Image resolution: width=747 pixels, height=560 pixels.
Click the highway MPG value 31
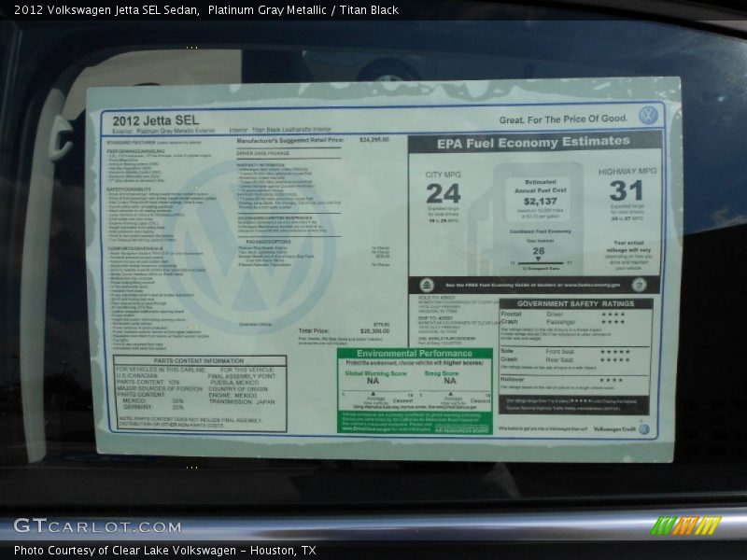pos(627,190)
